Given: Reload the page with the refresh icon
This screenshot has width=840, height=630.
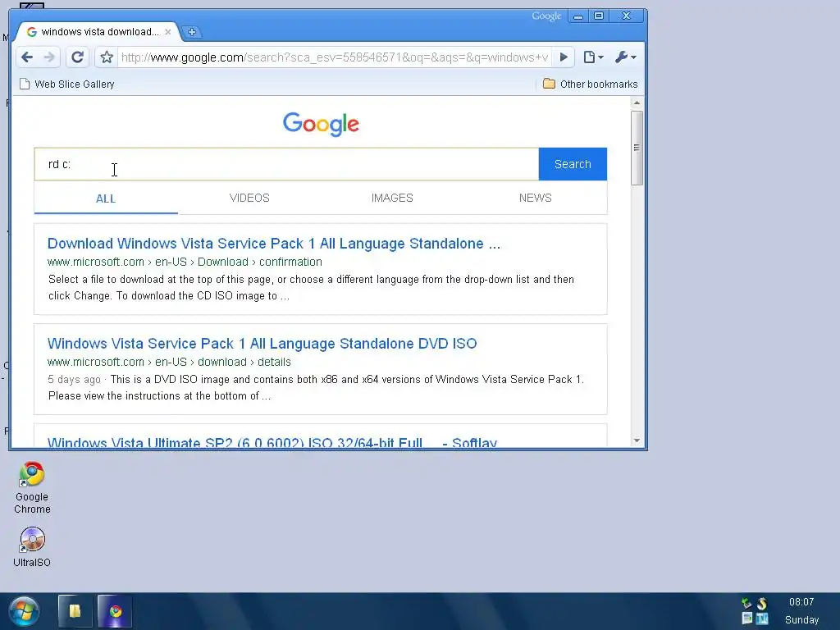Looking at the screenshot, I should pyautogui.click(x=77, y=57).
